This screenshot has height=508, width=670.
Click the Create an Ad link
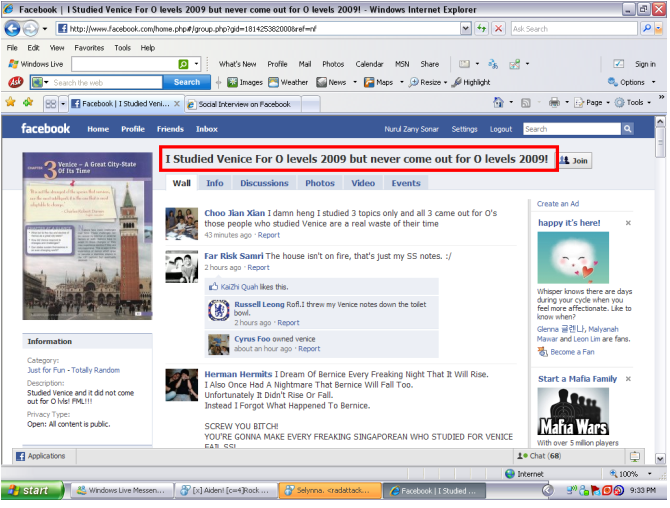[x=558, y=204]
